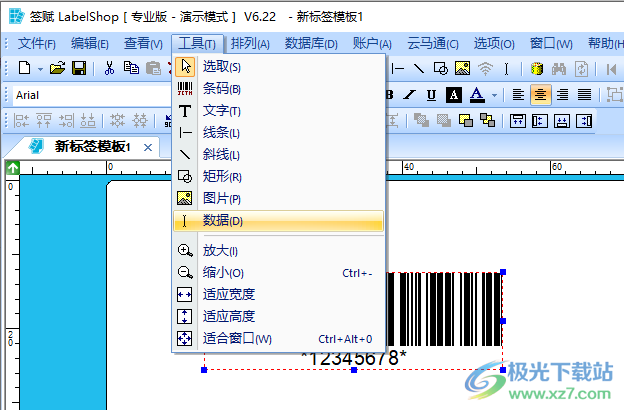Click the send to back icon
The image size is (624, 410).
(488, 120)
